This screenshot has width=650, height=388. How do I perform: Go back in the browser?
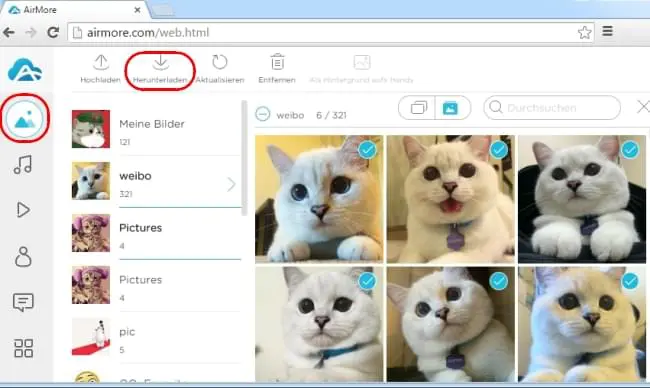click(x=9, y=32)
